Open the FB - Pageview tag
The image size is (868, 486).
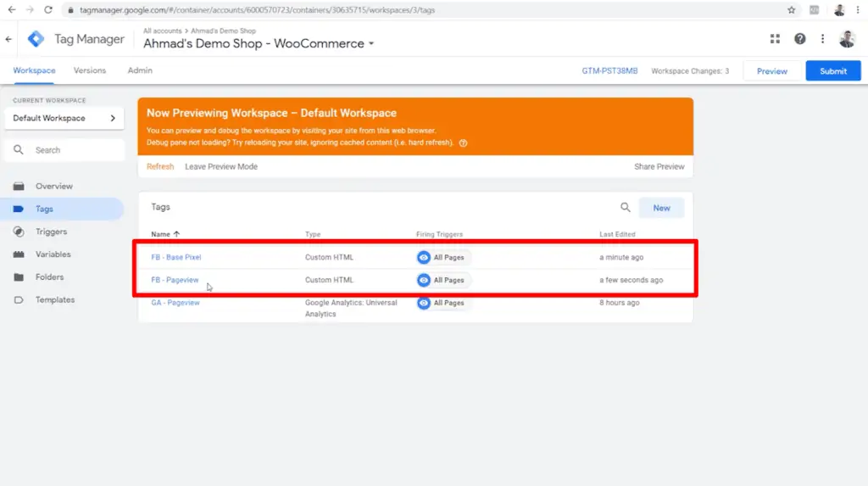pos(175,280)
